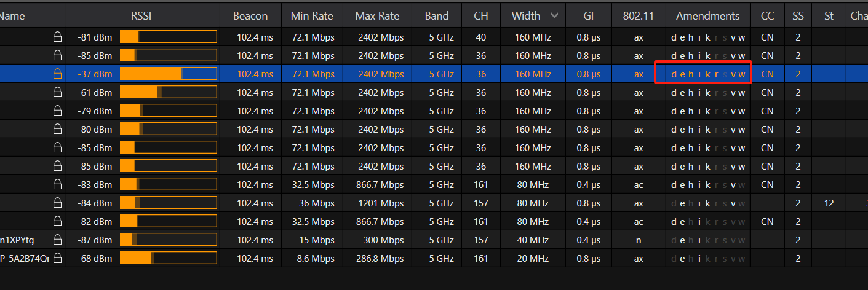The image size is (868, 290).
Task: Select the highlighted amendments cell in the -37 dBm row
Action: tap(707, 74)
